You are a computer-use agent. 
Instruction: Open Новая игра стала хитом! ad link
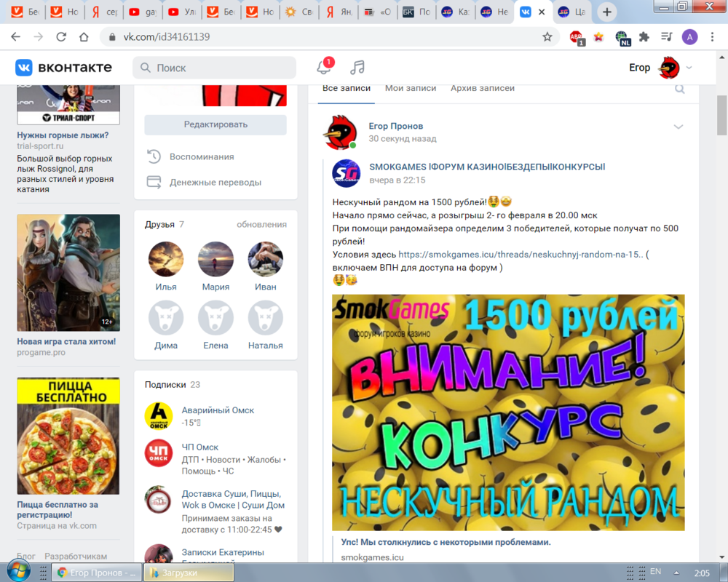click(66, 342)
